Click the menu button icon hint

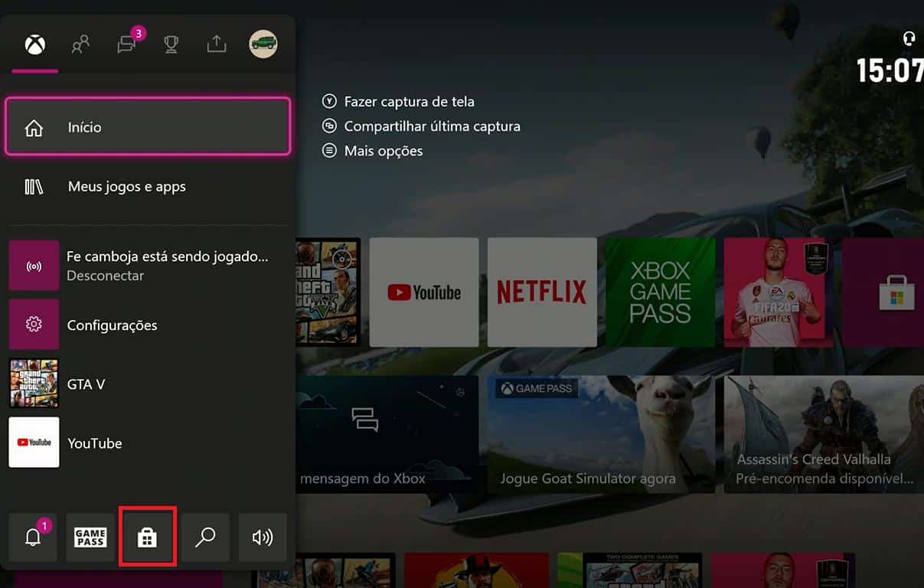(x=329, y=151)
